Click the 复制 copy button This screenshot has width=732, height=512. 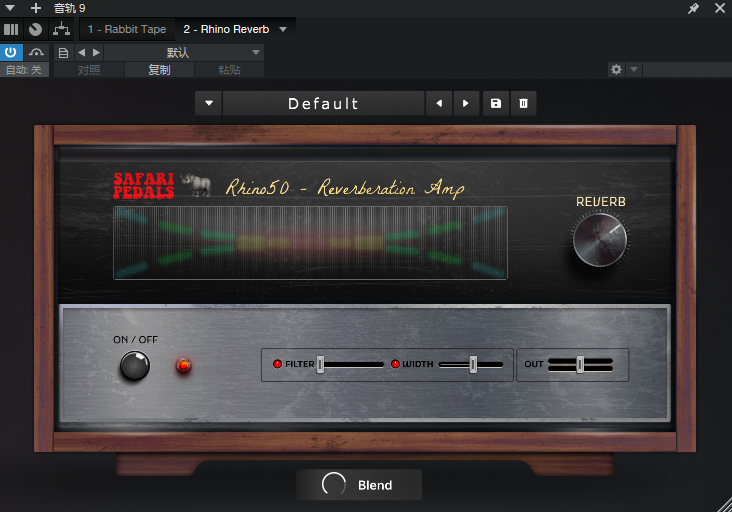pos(159,70)
